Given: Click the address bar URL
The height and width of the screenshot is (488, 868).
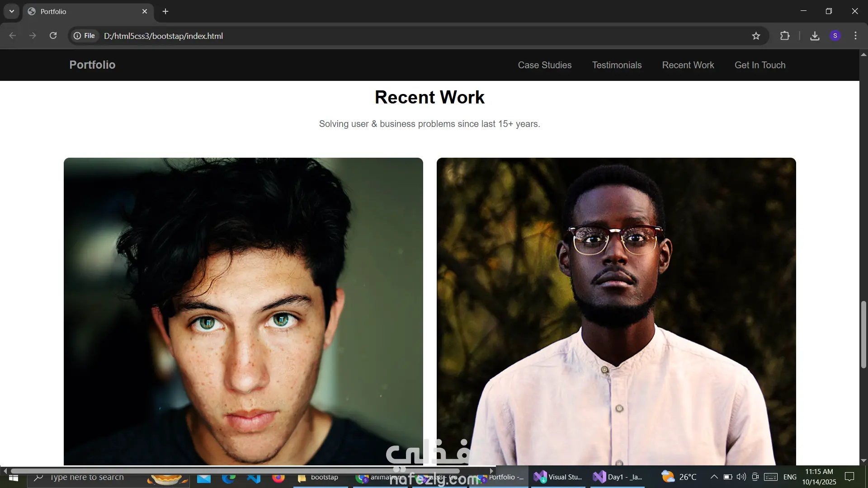Looking at the screenshot, I should coord(163,36).
